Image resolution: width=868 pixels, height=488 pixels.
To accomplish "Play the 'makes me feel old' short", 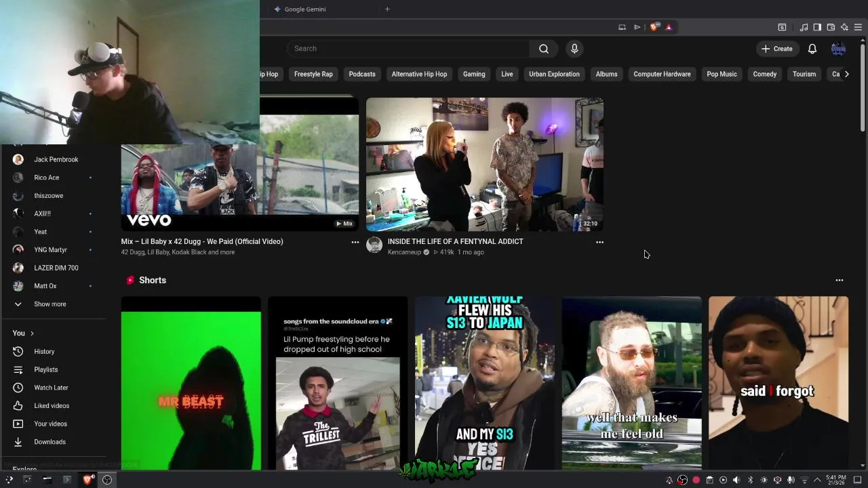I will coord(632,383).
